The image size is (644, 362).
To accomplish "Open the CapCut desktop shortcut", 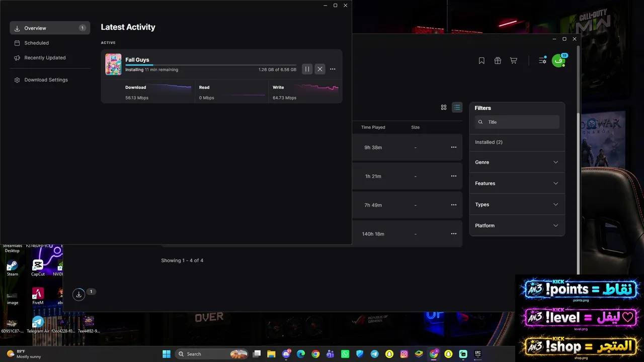I will 38,267.
